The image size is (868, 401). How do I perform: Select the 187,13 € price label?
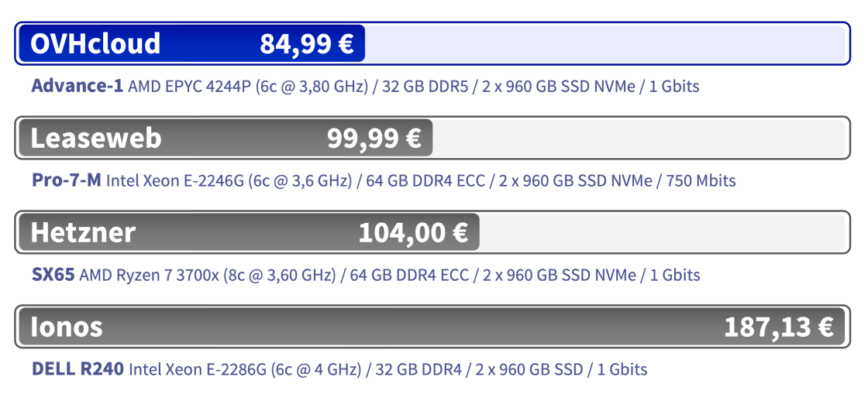point(778,327)
